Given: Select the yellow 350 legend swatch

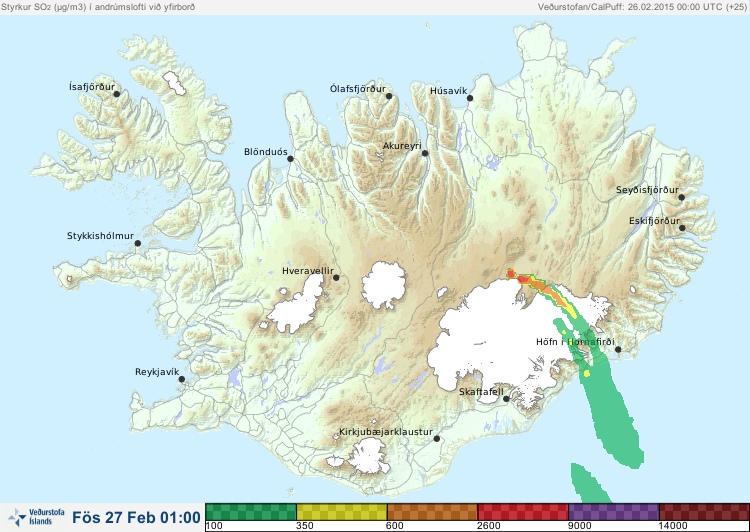Looking at the screenshot, I should (x=342, y=511).
